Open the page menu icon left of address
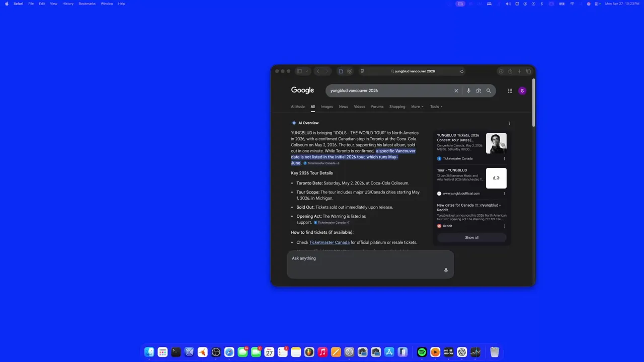 tap(362, 71)
